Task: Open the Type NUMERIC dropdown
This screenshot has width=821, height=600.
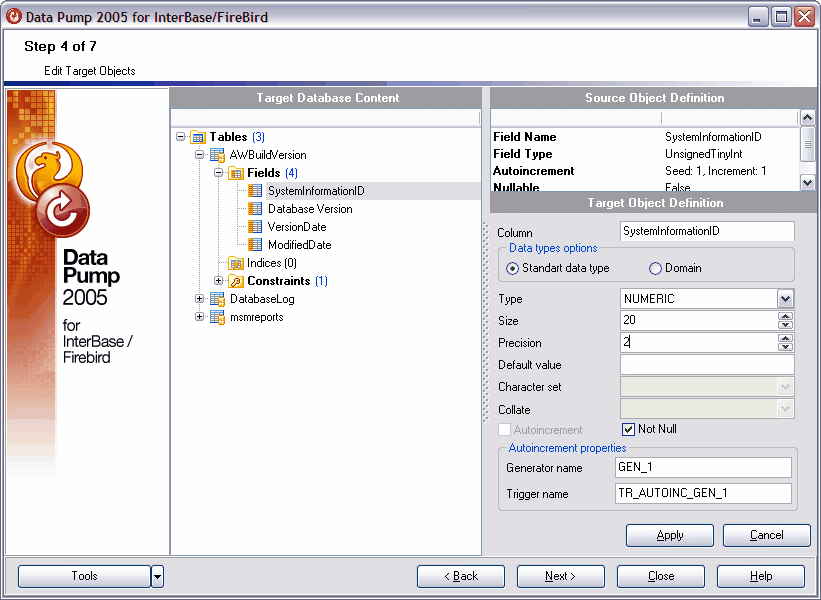Action: [x=785, y=299]
